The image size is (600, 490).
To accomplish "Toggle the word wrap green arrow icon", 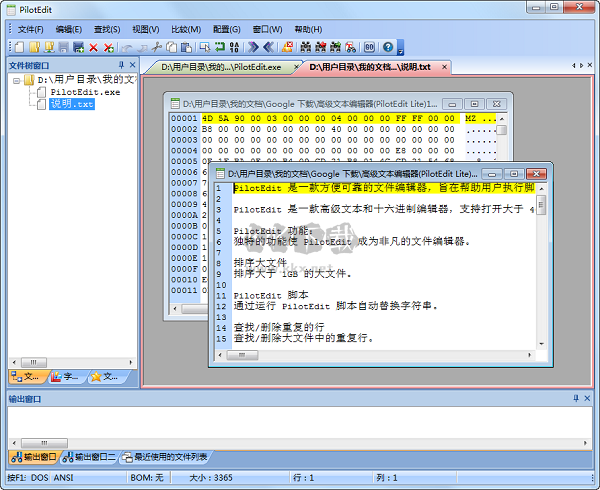I will click(220, 47).
